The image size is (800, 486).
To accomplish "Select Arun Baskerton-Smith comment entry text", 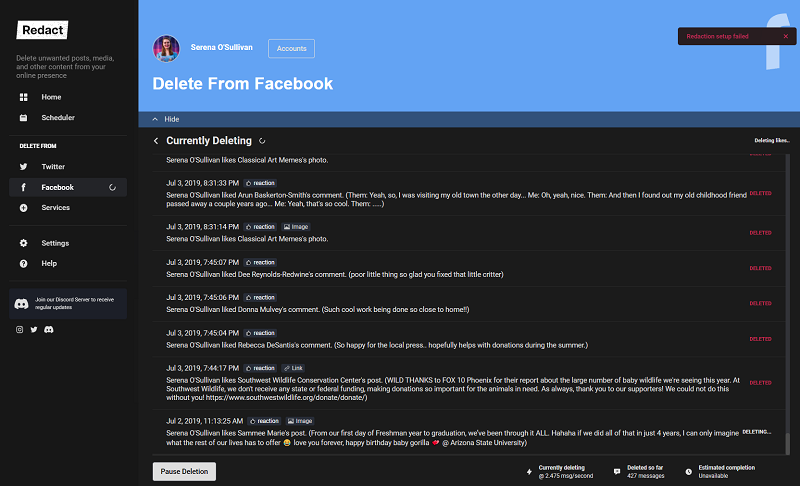I will pos(456,199).
